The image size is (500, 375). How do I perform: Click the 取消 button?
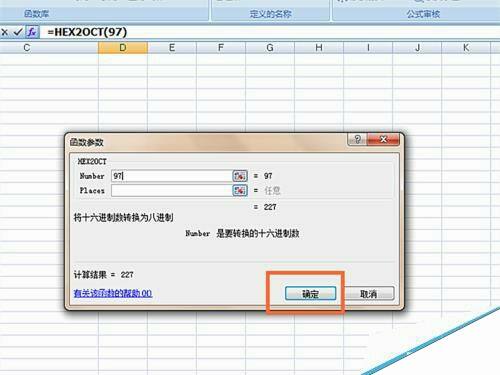point(369,294)
